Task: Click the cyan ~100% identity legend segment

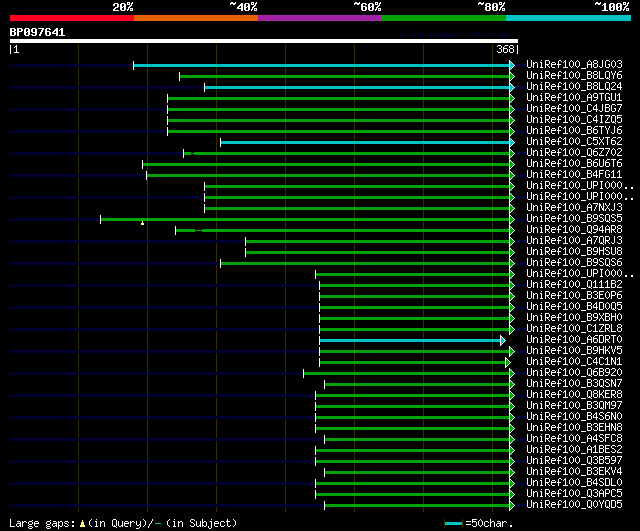Action: 569,18
